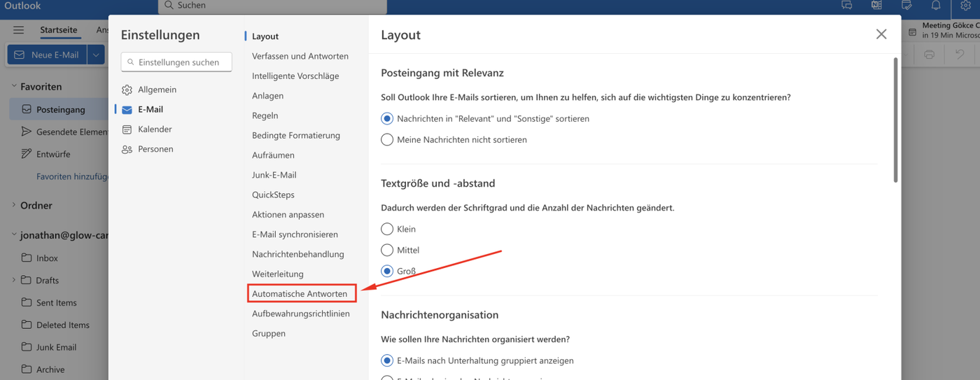
Task: Open the Regeln settings page
Action: coord(265,115)
